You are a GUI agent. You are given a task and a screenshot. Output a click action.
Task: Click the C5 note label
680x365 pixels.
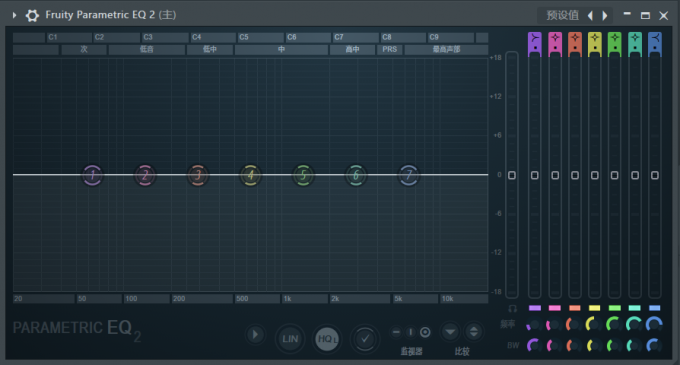tap(244, 37)
